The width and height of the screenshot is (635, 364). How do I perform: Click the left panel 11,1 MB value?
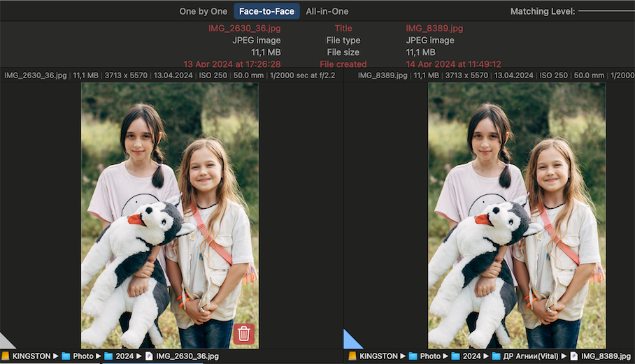coord(266,52)
